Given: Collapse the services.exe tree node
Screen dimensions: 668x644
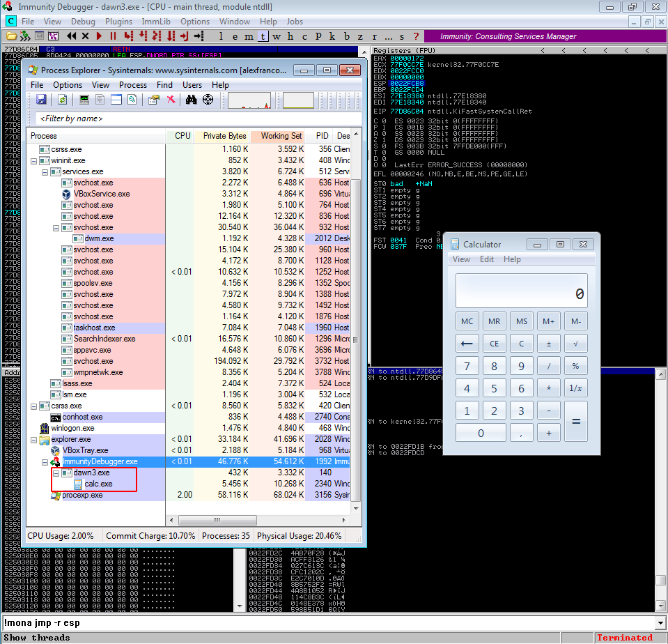Looking at the screenshot, I should [x=45, y=172].
